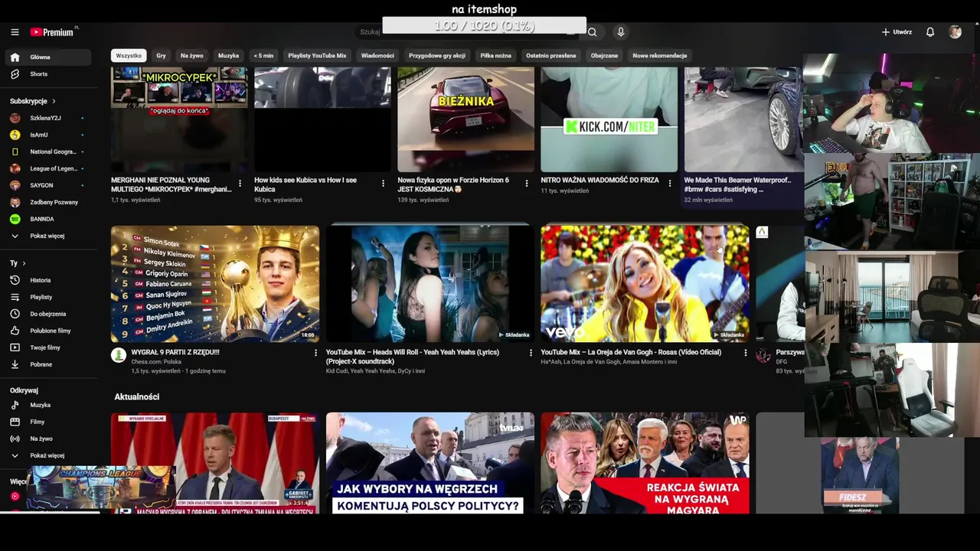The width and height of the screenshot is (980, 551).
Task: Open Filmy under Odkrywaj
Action: 47,422
